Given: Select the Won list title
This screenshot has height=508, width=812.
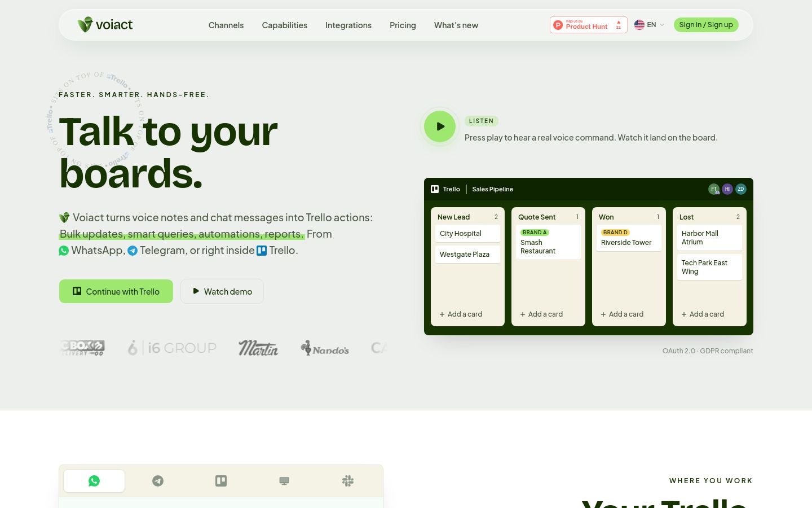Looking at the screenshot, I should tap(606, 217).
